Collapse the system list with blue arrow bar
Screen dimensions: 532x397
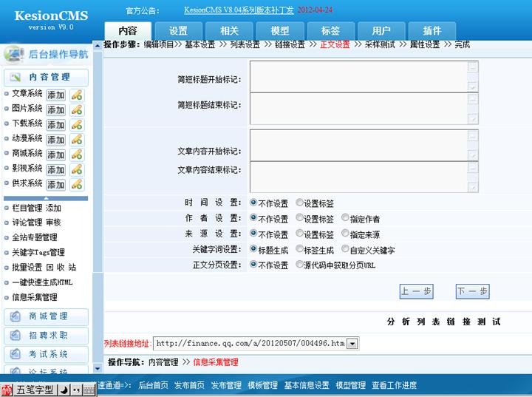46,198
